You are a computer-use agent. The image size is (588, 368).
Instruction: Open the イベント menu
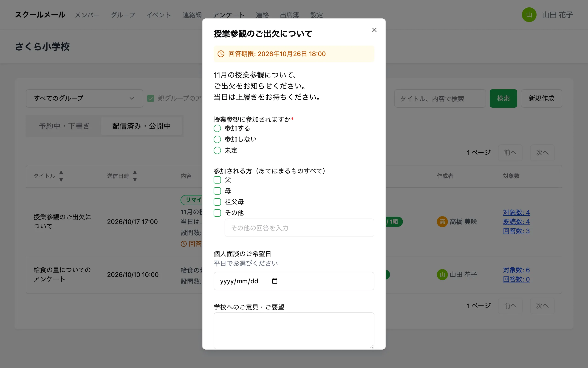pyautogui.click(x=159, y=15)
